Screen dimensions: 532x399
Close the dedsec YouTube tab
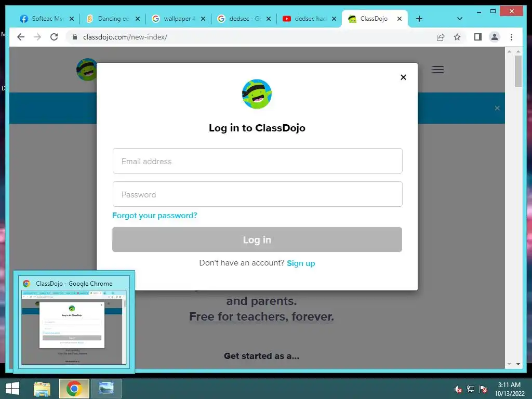coord(334,19)
